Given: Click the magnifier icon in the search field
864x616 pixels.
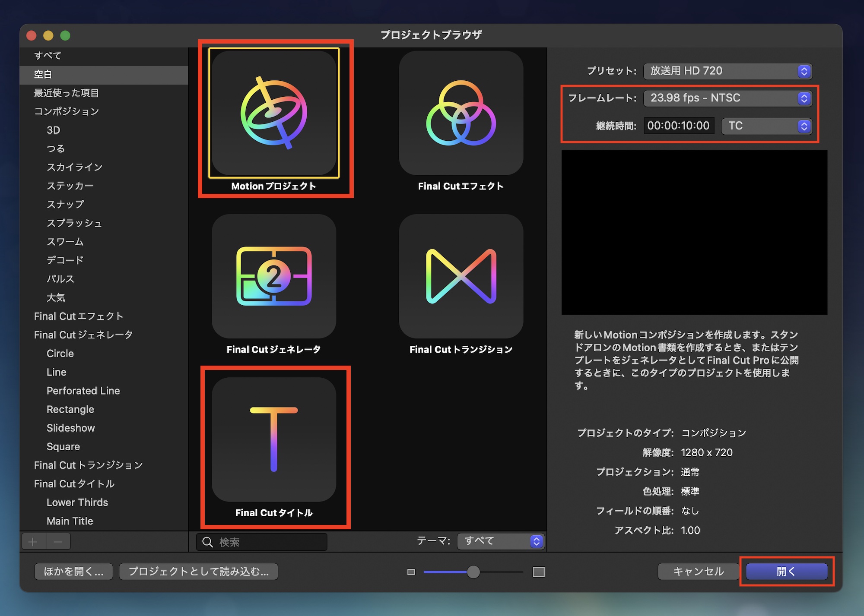Looking at the screenshot, I should 208,542.
